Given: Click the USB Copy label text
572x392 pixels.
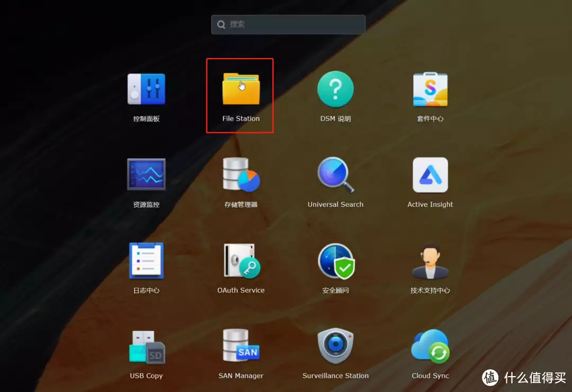Looking at the screenshot, I should click(146, 376).
